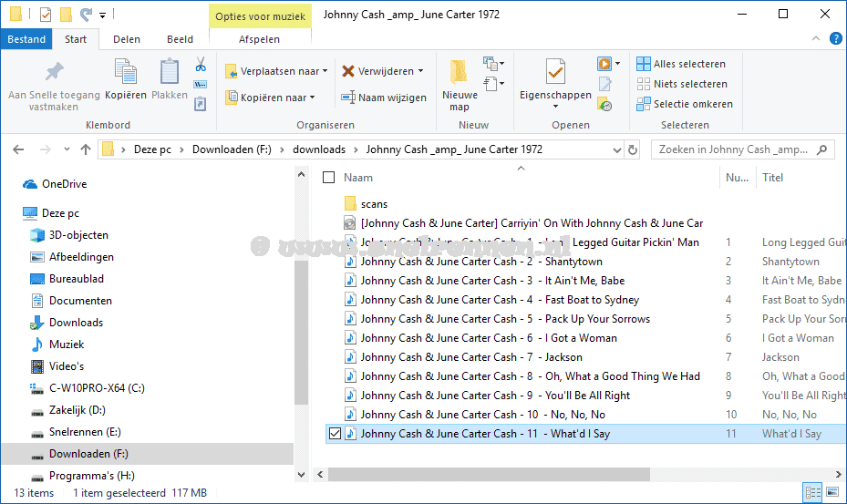Click Selectie omkeren

click(685, 104)
